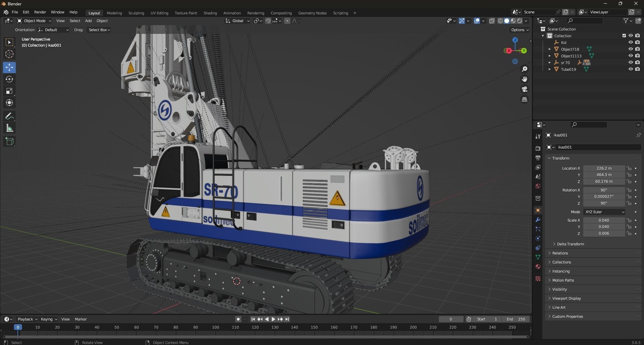
Task: Click the zoom view magnifier icon
Action: coord(525,69)
